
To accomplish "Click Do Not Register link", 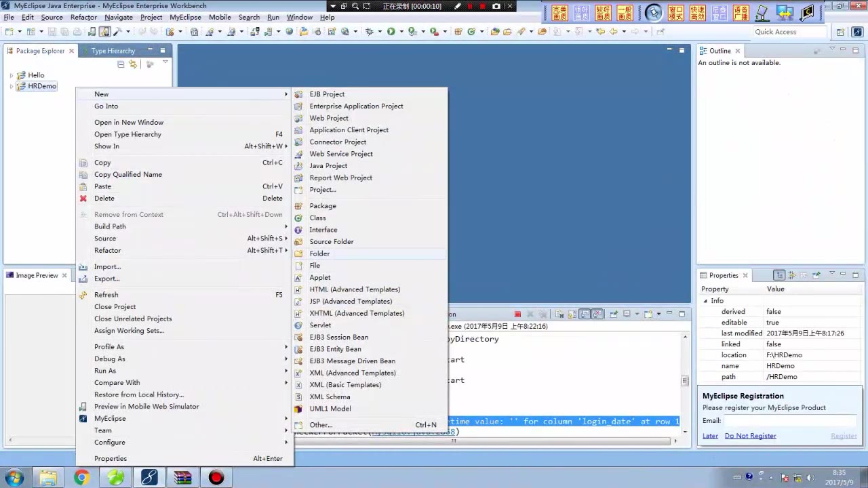I will (750, 436).
